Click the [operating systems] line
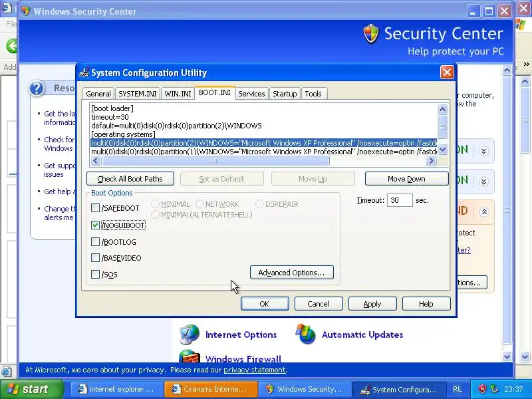The height and width of the screenshot is (399, 532). point(123,134)
